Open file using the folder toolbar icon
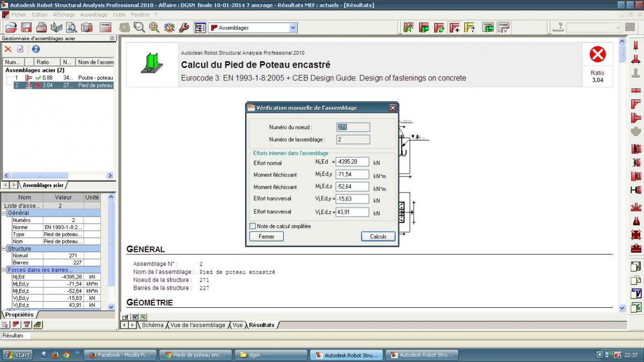The height and width of the screenshot is (362, 644). (x=11, y=27)
